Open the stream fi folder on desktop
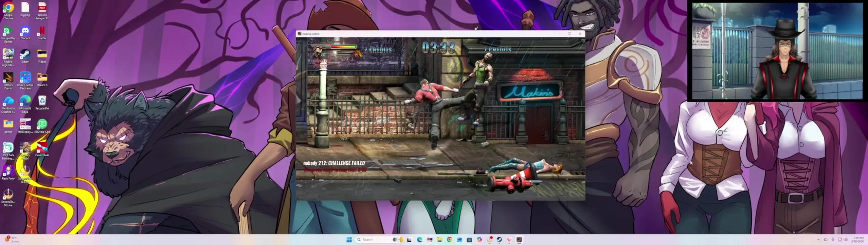 (x=42, y=80)
